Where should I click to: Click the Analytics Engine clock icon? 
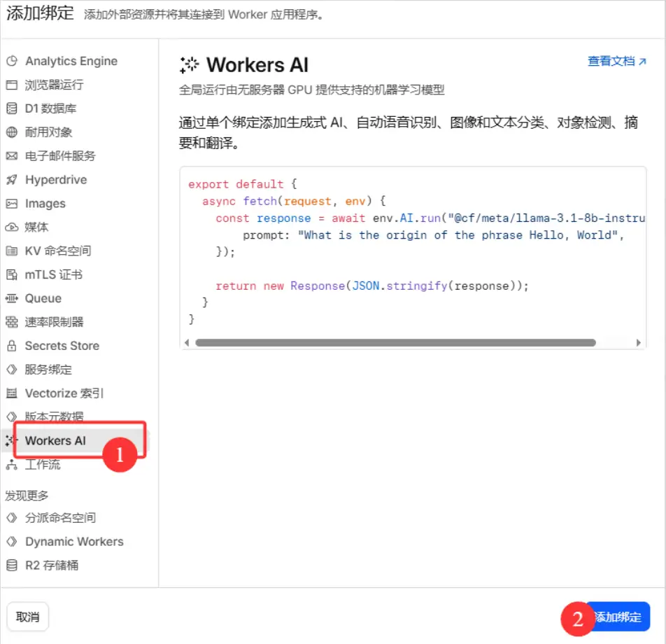[12, 61]
